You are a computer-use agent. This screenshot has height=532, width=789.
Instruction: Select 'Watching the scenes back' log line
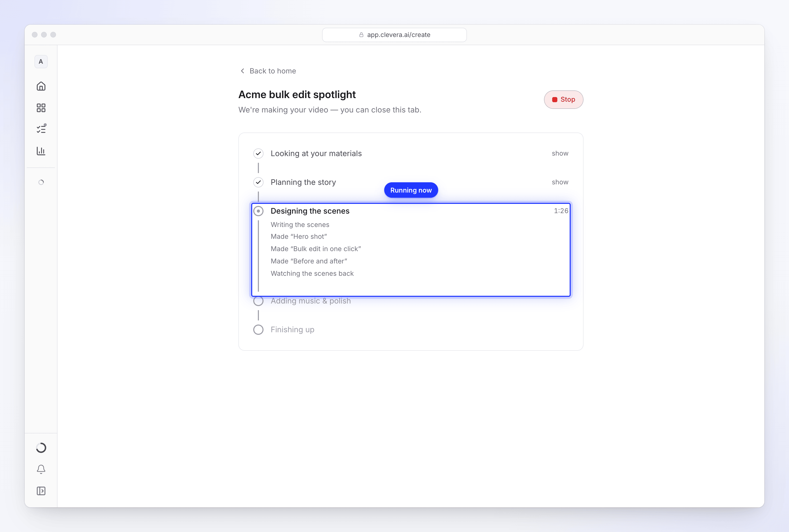[x=312, y=273]
